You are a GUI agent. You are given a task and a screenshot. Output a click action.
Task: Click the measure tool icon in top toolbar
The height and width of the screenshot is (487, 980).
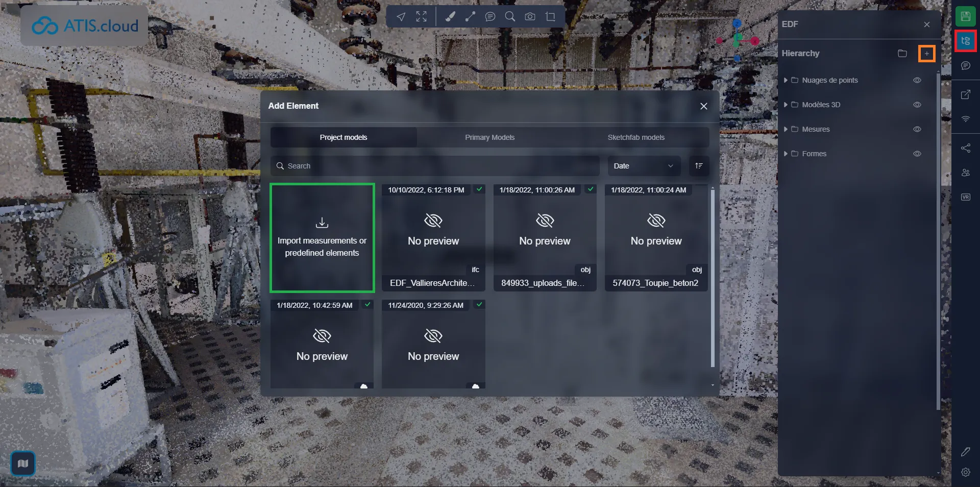tap(470, 17)
